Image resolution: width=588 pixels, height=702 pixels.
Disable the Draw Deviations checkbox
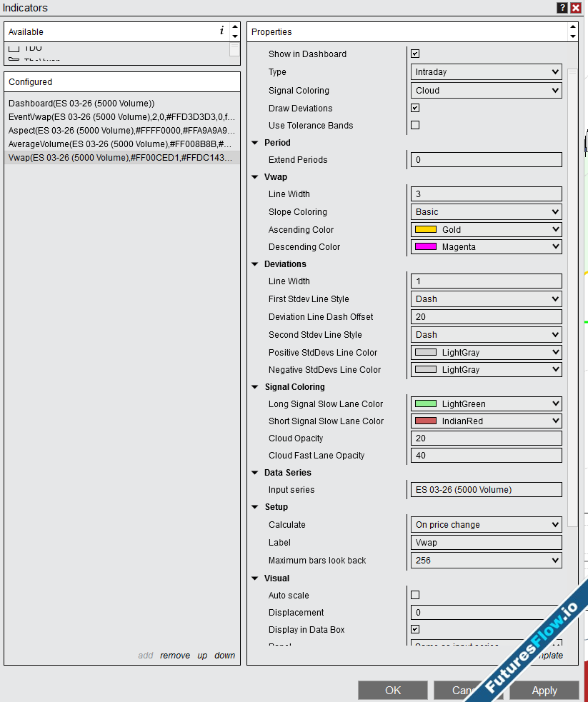(415, 109)
